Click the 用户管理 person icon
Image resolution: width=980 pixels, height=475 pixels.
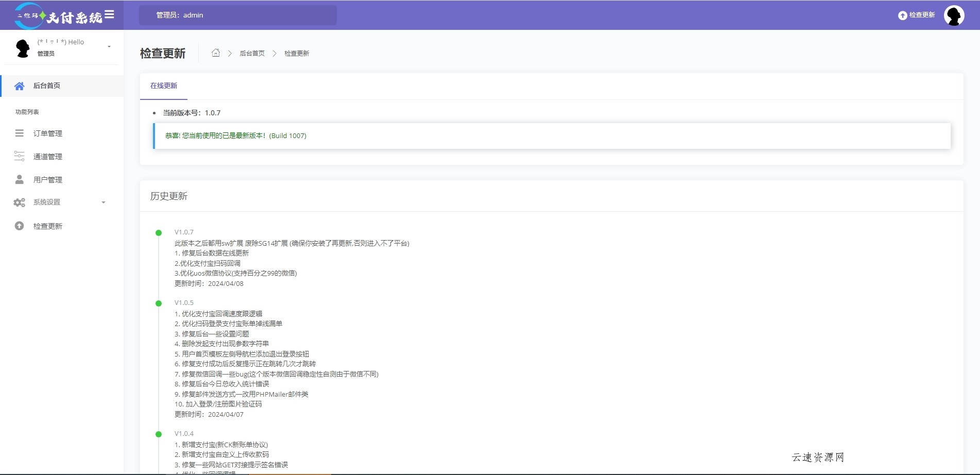(x=20, y=179)
